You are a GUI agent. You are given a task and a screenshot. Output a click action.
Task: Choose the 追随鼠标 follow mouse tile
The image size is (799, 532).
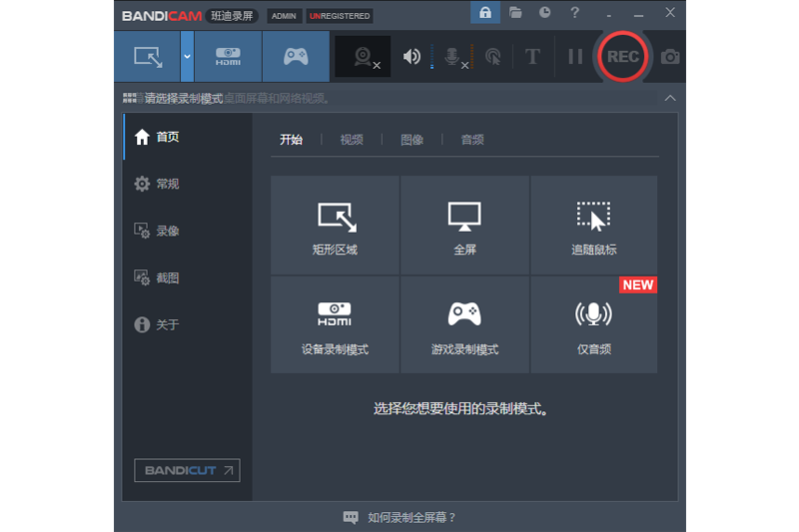[593, 227]
